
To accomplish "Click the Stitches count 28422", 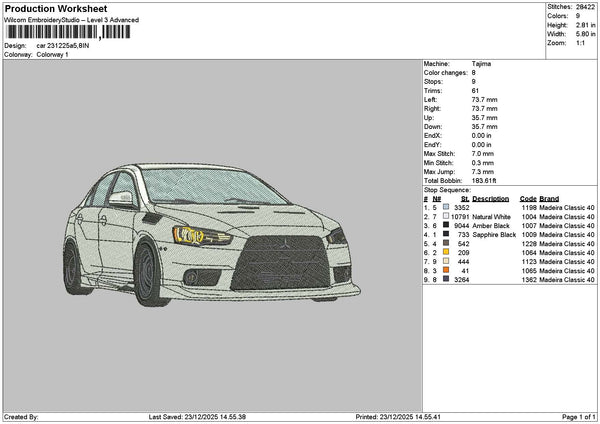I will (x=585, y=7).
